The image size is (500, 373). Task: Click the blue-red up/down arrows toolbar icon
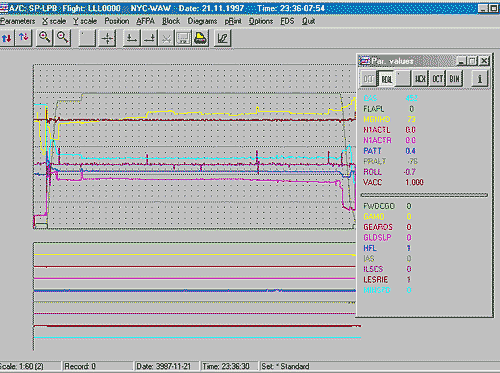pos(7,38)
